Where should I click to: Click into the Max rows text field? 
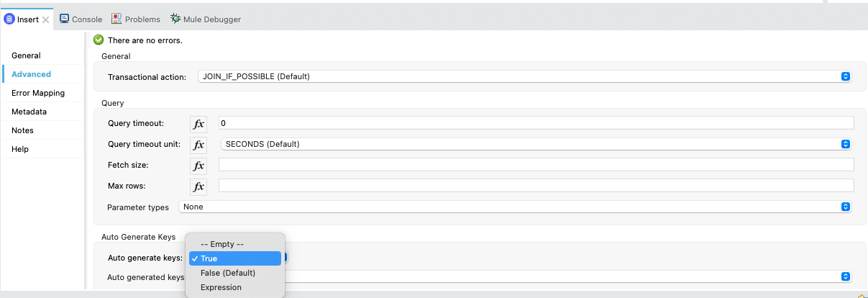click(536, 186)
